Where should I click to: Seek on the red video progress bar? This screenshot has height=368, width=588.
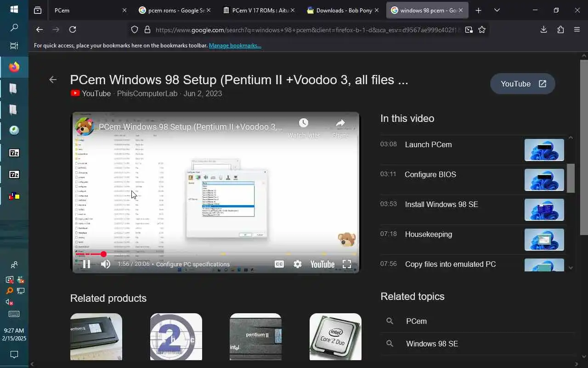[216, 254]
